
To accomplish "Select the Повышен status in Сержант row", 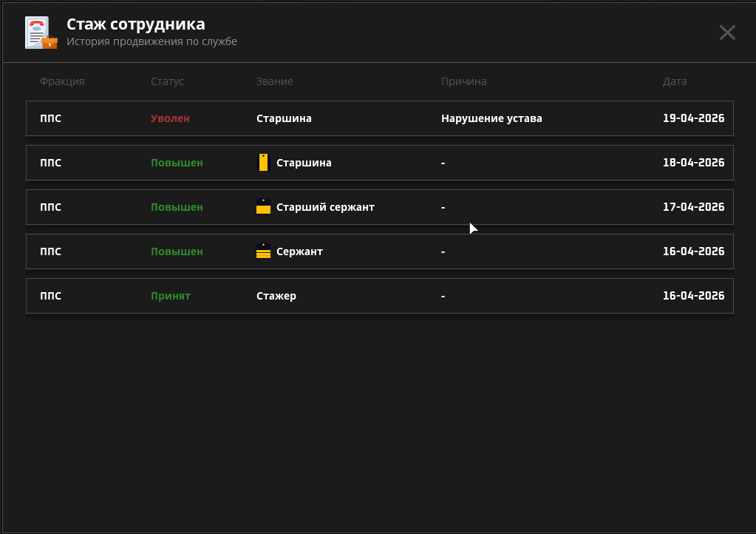I will point(177,251).
